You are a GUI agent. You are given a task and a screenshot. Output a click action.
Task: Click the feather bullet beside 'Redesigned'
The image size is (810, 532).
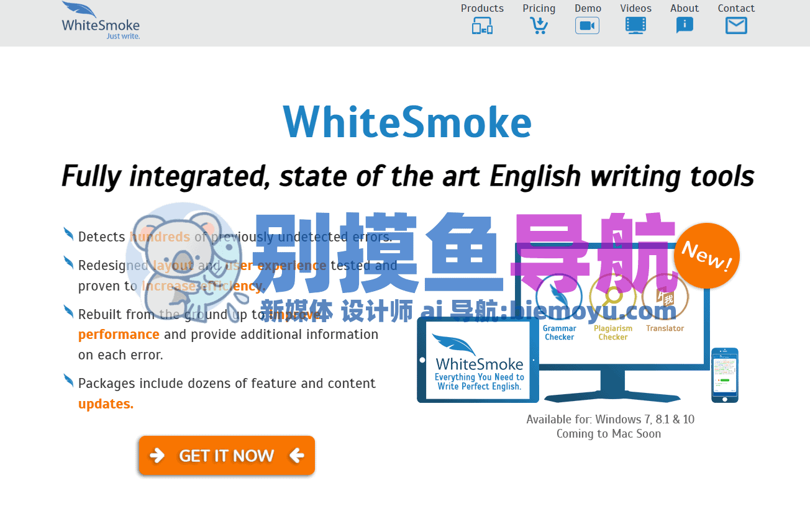68,263
